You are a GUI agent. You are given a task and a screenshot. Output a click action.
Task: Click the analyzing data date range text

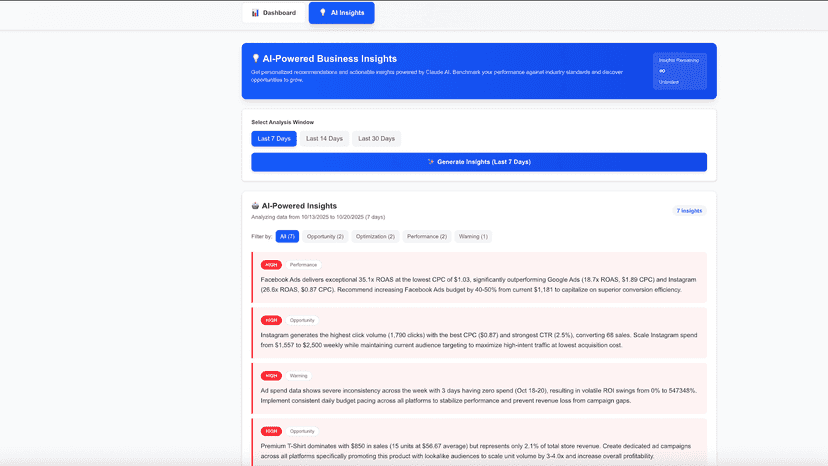click(x=318, y=217)
